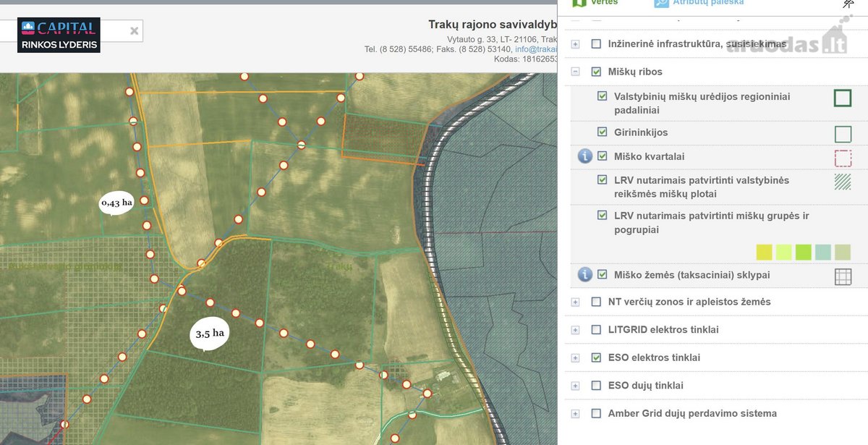The image size is (868, 445).
Task: Click the Atributų paieška search icon
Action: (661, 3)
